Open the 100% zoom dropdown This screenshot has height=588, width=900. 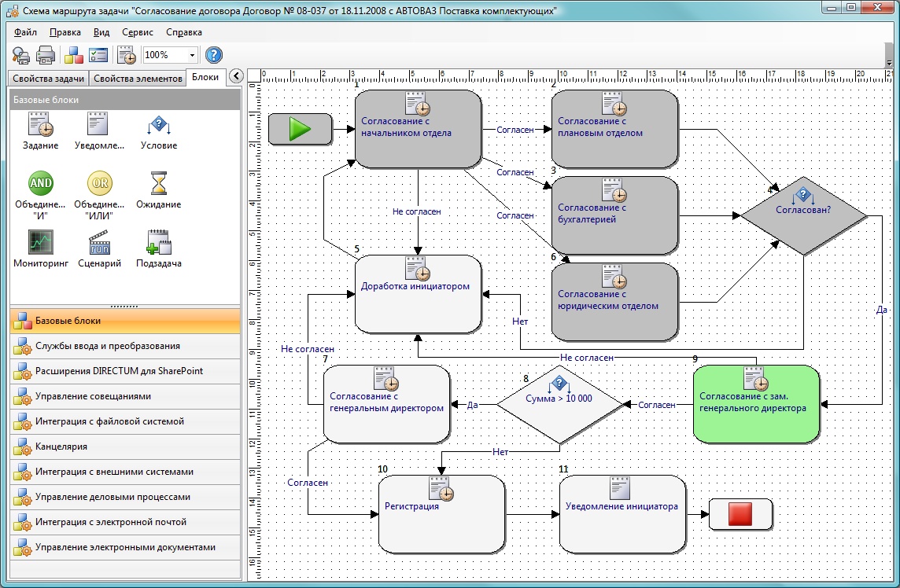coord(192,55)
